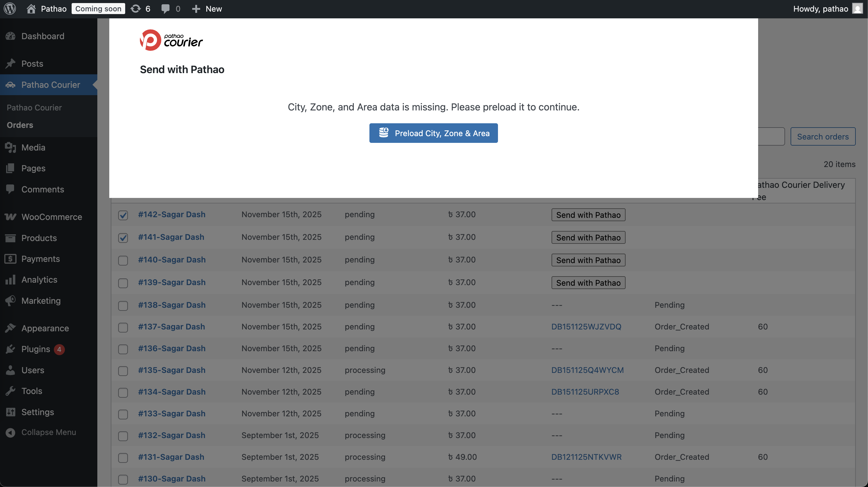
Task: Click the Tools wrench icon
Action: tap(10, 391)
